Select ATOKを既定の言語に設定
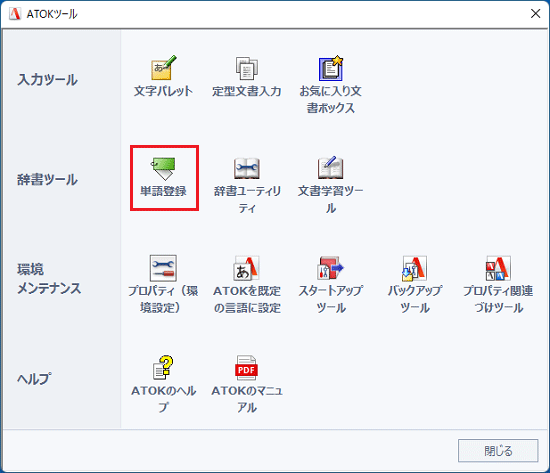Image resolution: width=550 pixels, height=473 pixels. pyautogui.click(x=247, y=285)
